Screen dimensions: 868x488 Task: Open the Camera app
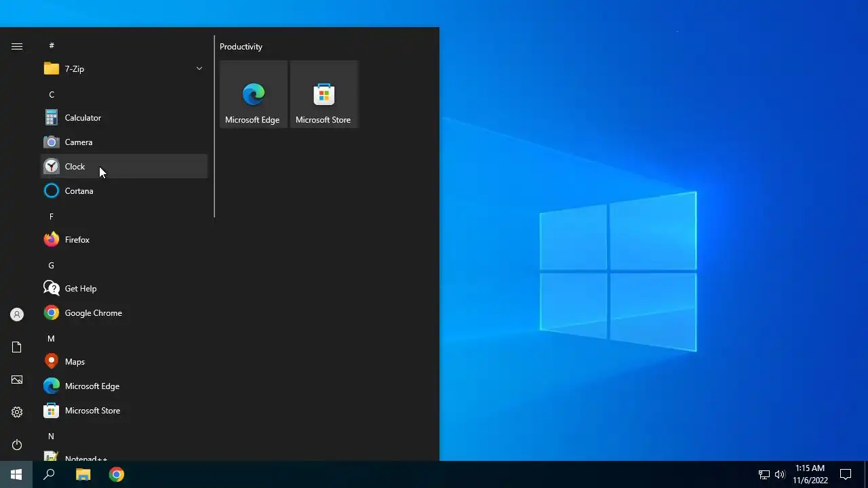pos(124,142)
